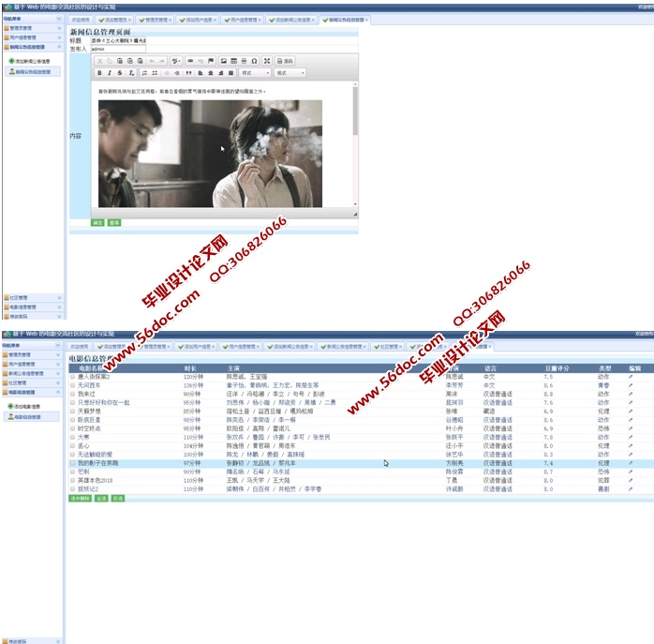Image resolution: width=654 pixels, height=644 pixels.
Task: Check the box for 天籁梦想
Action: coord(72,412)
